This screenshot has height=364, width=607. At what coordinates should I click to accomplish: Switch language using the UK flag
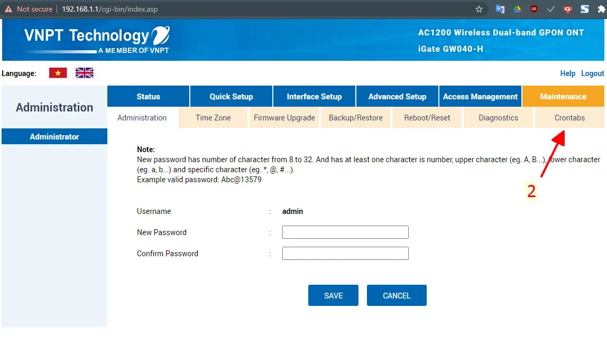pyautogui.click(x=84, y=73)
